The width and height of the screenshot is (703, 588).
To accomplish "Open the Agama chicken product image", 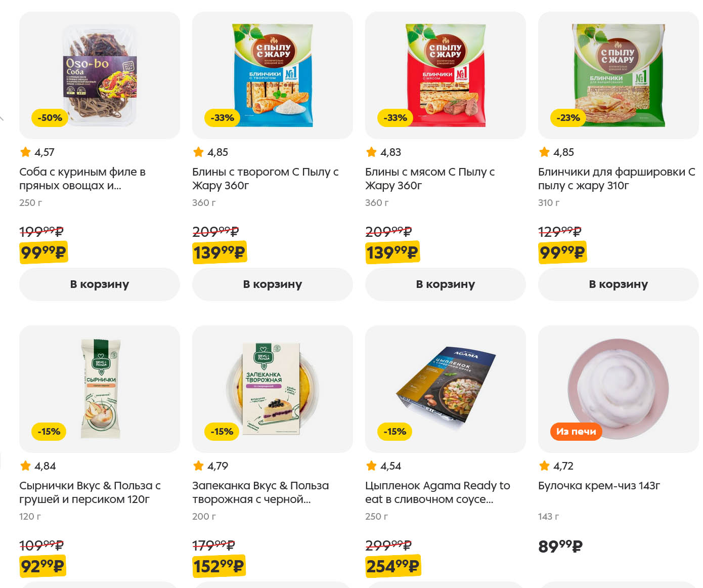I will pos(446,389).
